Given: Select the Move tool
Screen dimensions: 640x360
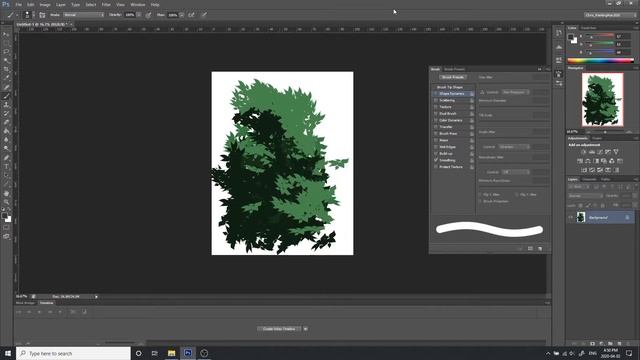Looking at the screenshot, I should 6,34.
